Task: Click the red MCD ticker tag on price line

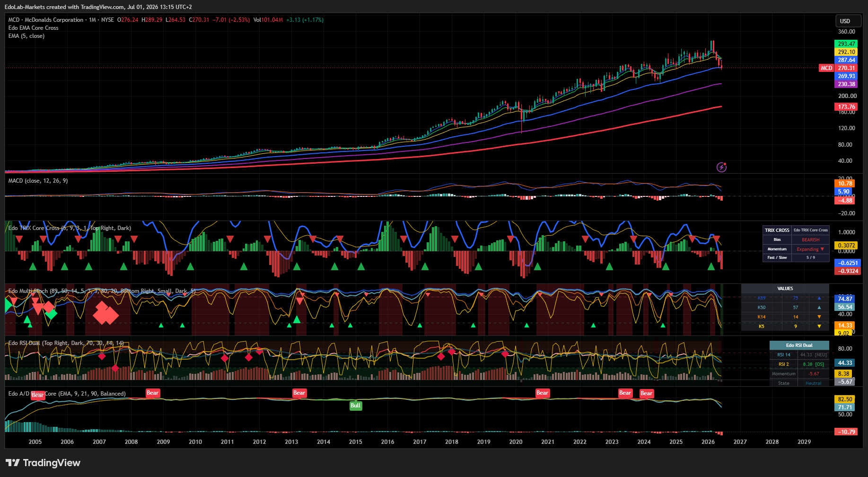Action: click(x=826, y=68)
